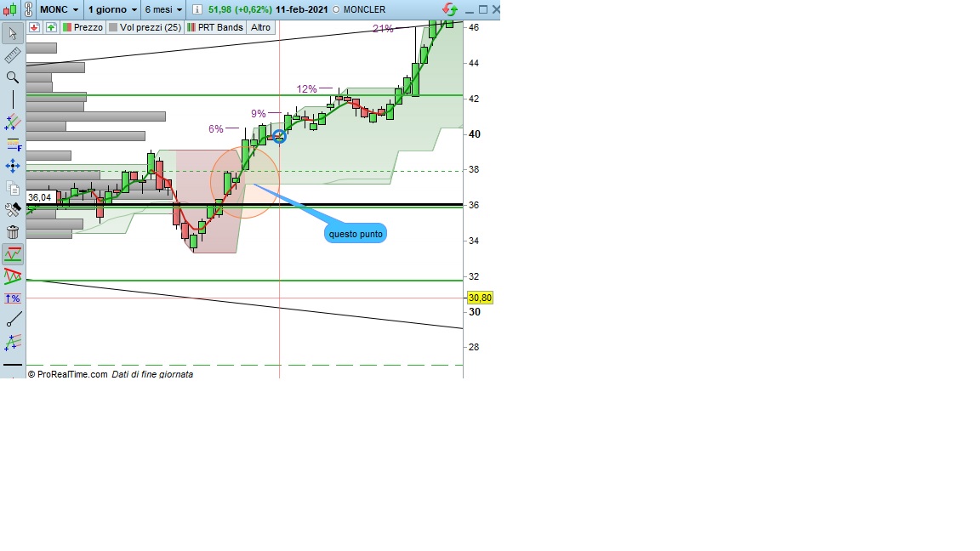Open the candlestick chart style icon
Image resolution: width=980 pixels, height=551 pixels.
(10, 9)
